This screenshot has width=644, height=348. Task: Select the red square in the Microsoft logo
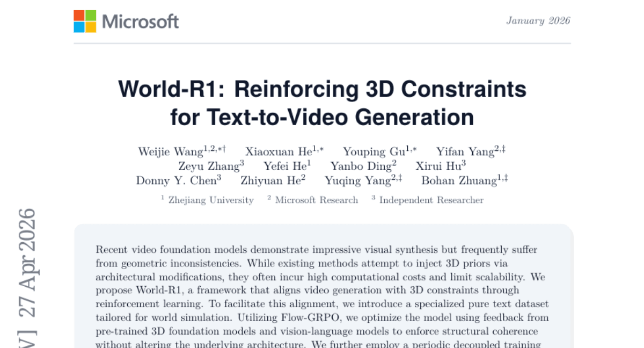point(79,16)
